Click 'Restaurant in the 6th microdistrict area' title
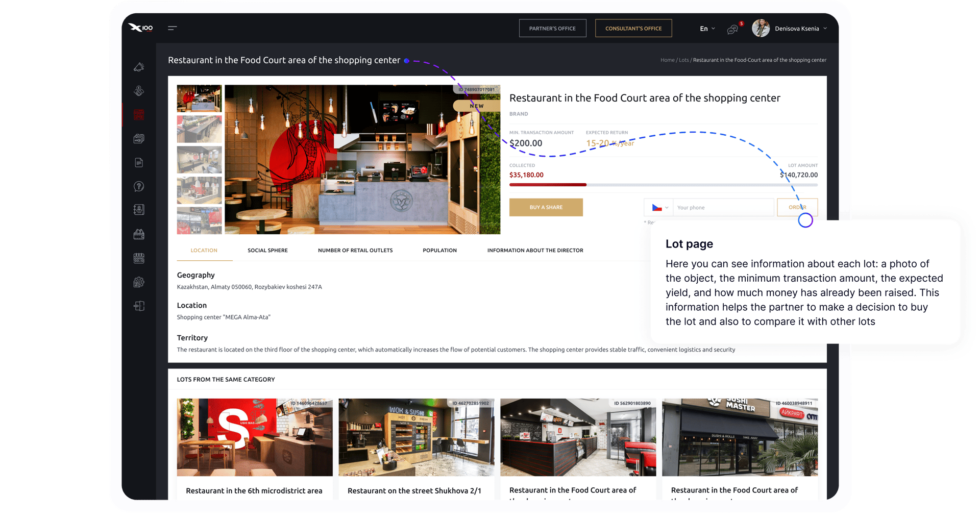This screenshot has width=980, height=520. (254, 491)
